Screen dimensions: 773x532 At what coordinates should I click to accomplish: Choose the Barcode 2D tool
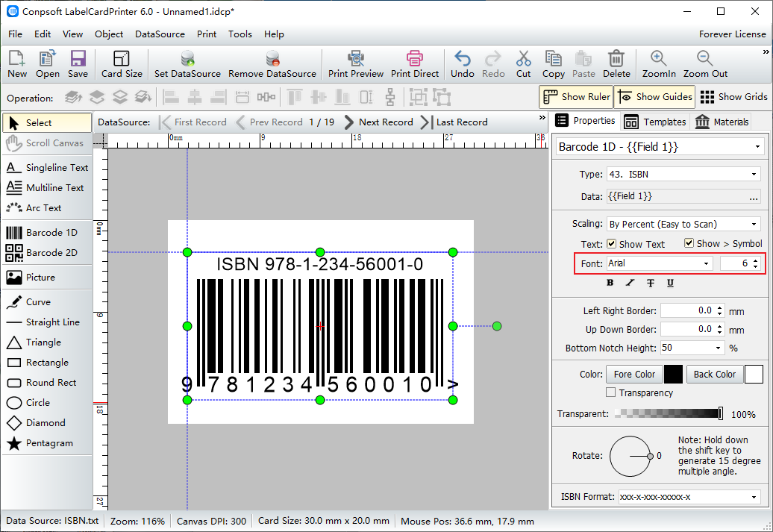click(x=47, y=252)
